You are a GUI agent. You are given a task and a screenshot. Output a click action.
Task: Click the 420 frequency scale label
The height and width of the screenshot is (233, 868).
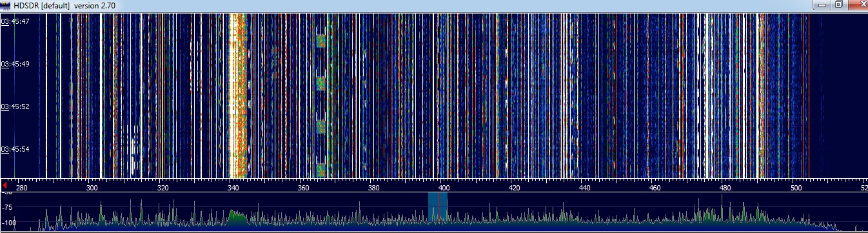pyautogui.click(x=514, y=188)
